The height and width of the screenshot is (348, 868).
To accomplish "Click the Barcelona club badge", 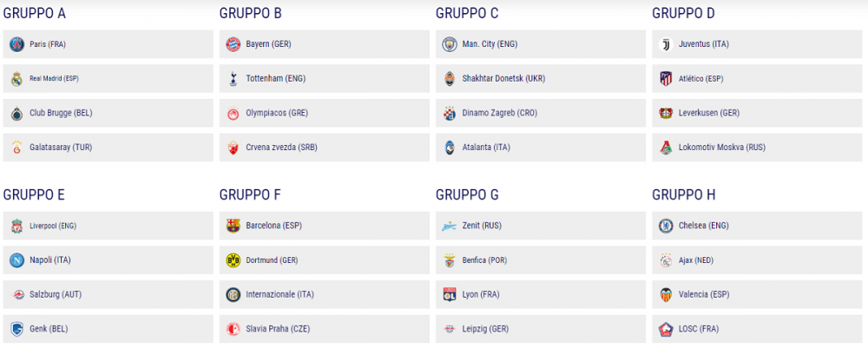I will point(233,226).
